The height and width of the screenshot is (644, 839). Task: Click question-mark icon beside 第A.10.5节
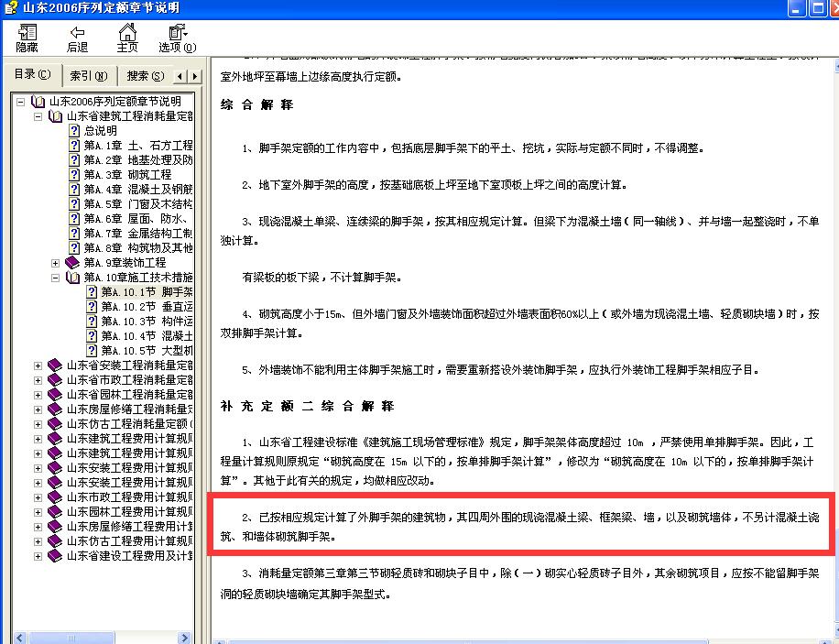pyautogui.click(x=92, y=351)
